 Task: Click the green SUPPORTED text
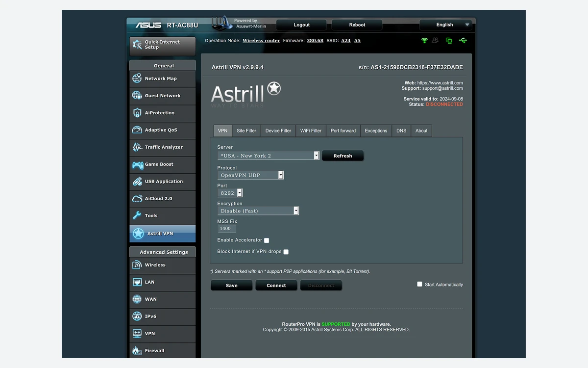pos(336,324)
